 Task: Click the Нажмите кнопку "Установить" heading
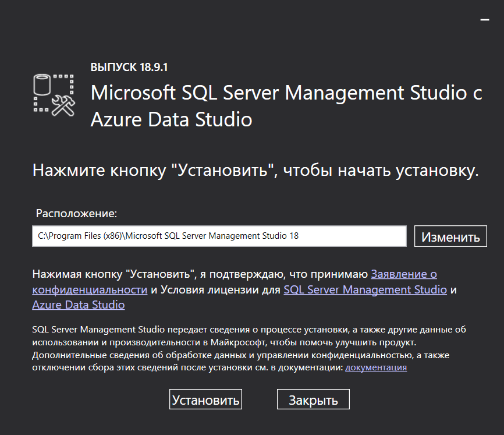tap(255, 171)
